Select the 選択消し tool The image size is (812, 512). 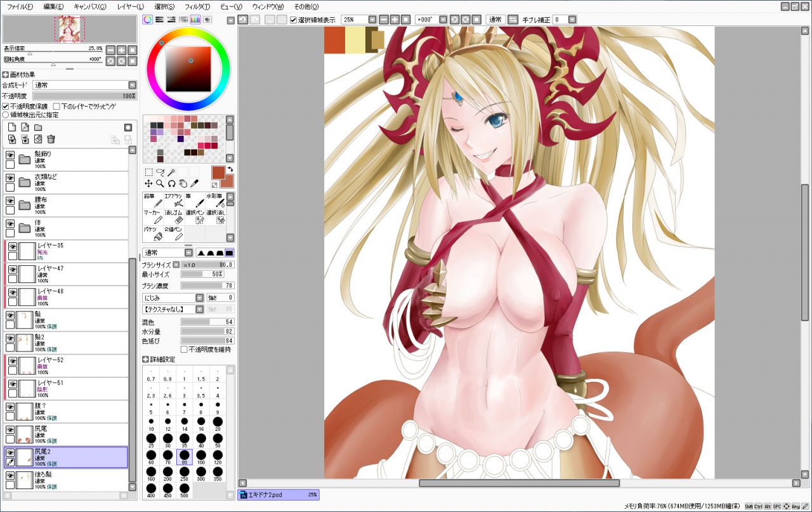(x=215, y=216)
